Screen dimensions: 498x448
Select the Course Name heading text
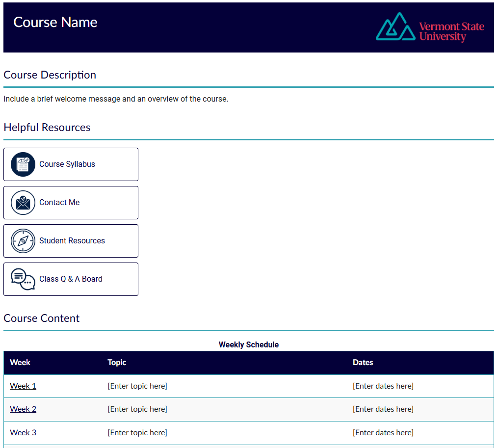(x=55, y=22)
